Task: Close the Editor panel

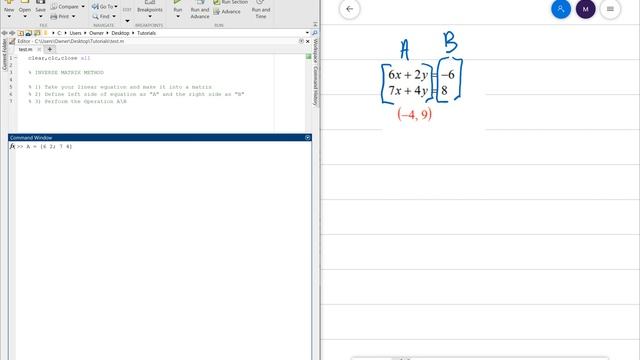Action: click(308, 41)
